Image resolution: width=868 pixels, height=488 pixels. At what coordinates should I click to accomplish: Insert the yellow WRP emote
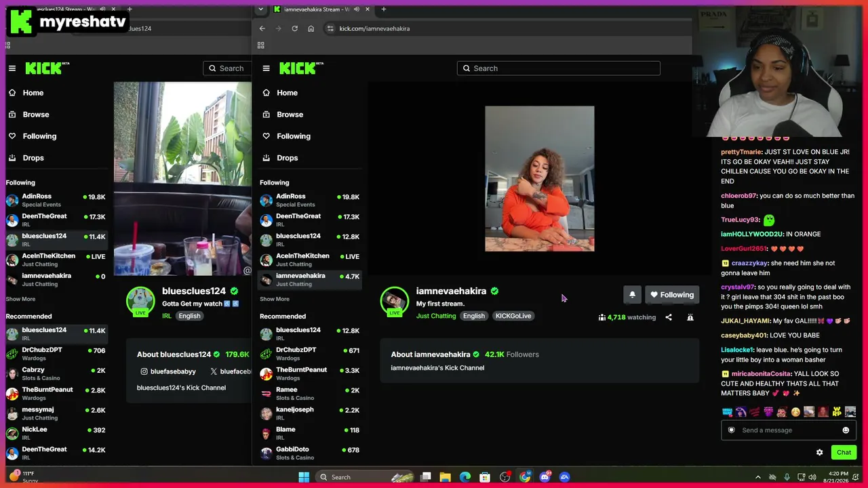[x=837, y=411]
